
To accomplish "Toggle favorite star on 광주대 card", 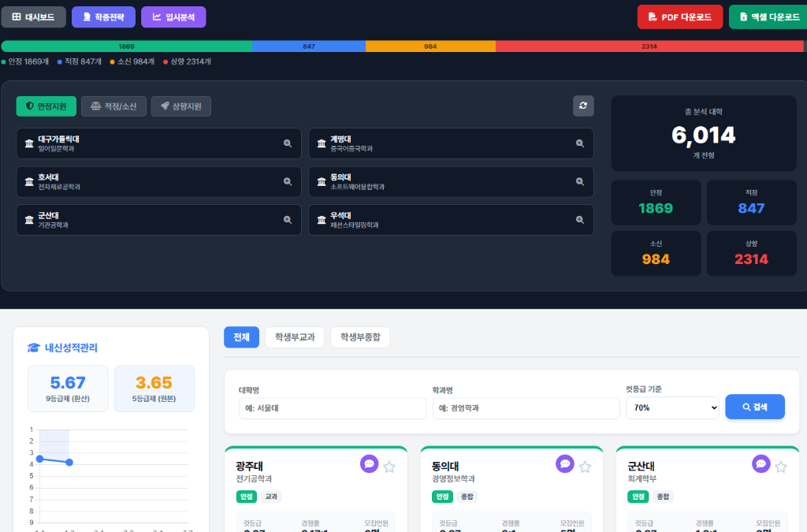I will tap(389, 467).
